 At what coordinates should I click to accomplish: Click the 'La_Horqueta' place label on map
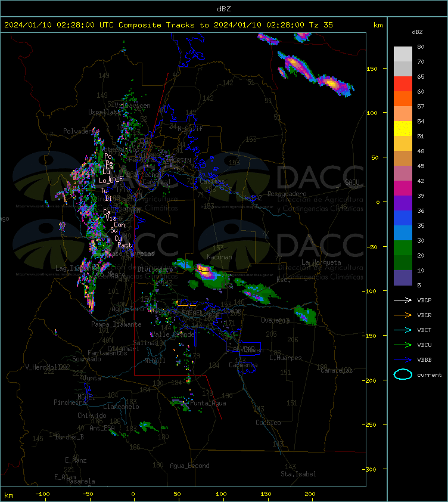pyautogui.click(x=321, y=262)
